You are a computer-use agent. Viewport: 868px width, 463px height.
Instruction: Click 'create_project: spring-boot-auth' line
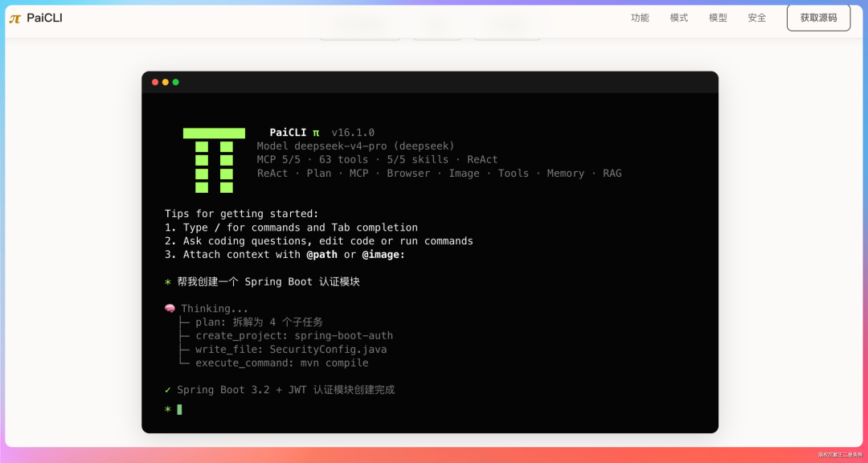pos(294,336)
